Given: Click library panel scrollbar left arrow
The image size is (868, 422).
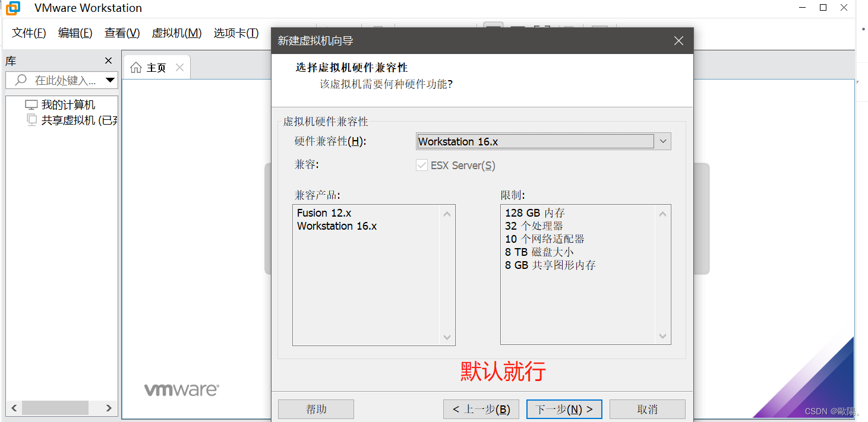Looking at the screenshot, I should tap(14, 408).
